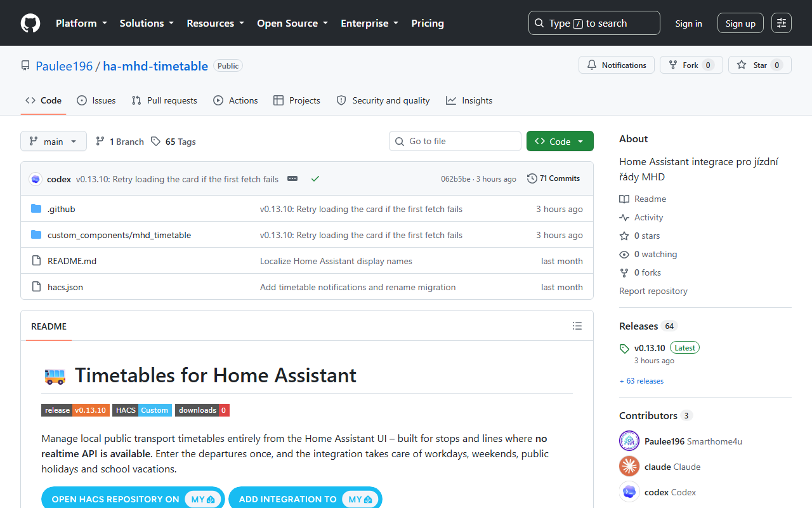View the 1 Branch link
This screenshot has width=812, height=508.
[x=119, y=142]
